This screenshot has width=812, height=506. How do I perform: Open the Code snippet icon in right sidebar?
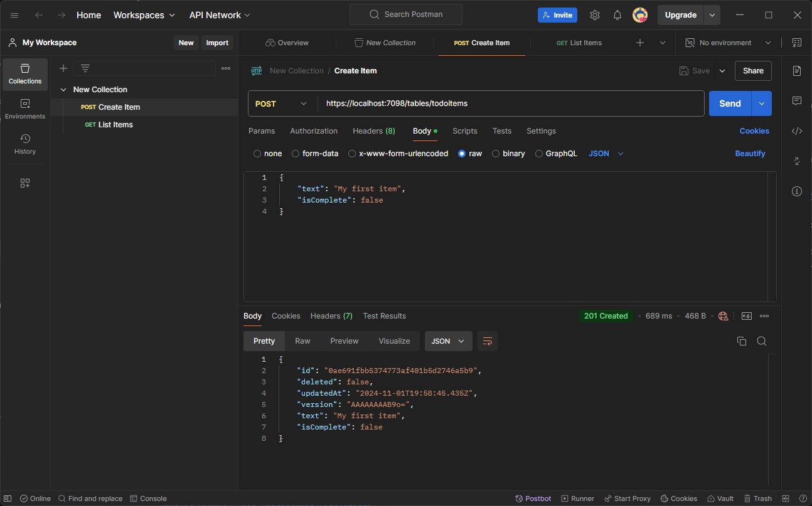click(x=797, y=131)
